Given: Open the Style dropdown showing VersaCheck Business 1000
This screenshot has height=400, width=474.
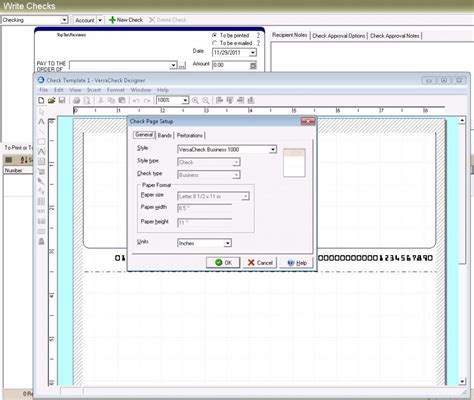Looking at the screenshot, I should (x=227, y=149).
